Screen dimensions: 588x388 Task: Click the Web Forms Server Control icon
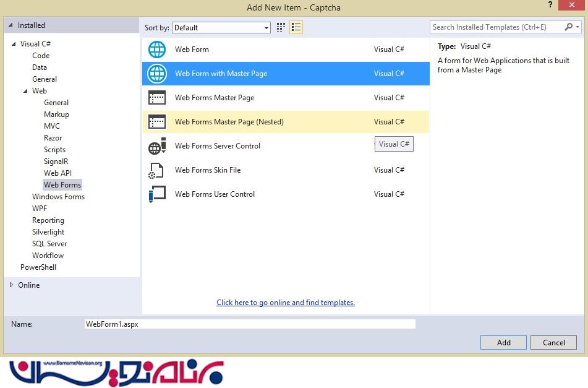click(x=157, y=146)
